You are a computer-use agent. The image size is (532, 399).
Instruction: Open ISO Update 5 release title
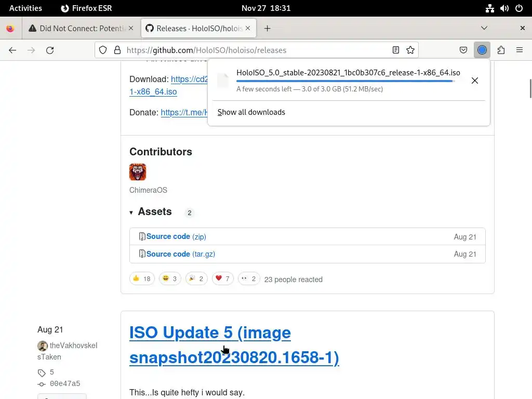point(234,345)
